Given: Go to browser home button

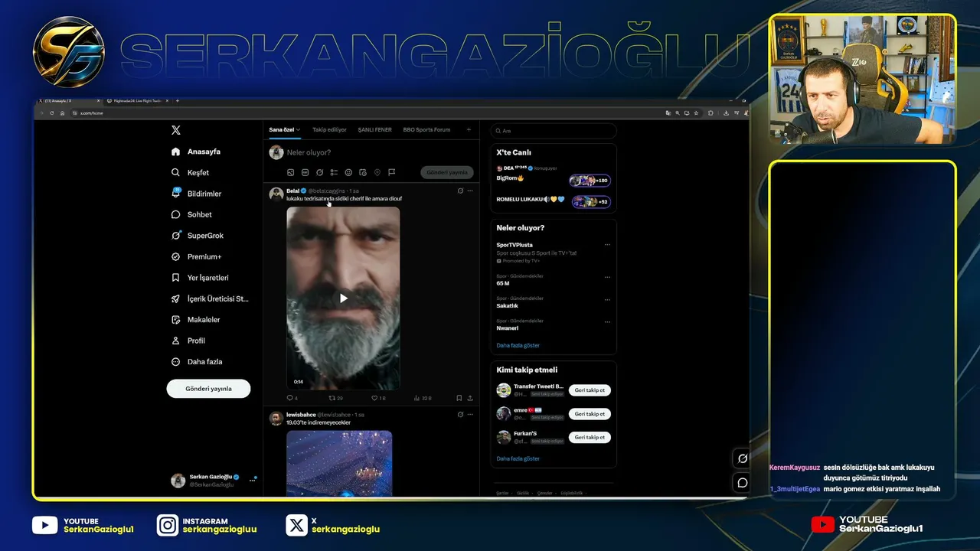Looking at the screenshot, I should coord(62,113).
